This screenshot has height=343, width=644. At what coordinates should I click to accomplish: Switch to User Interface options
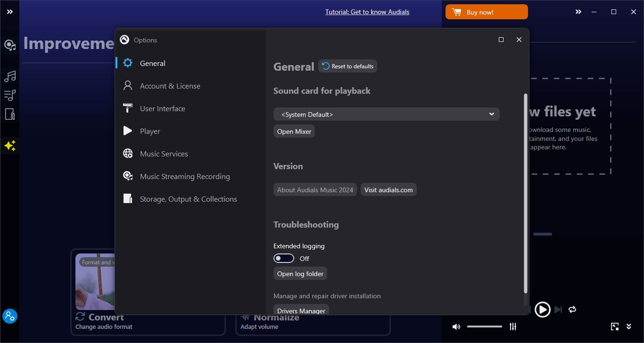[190, 108]
